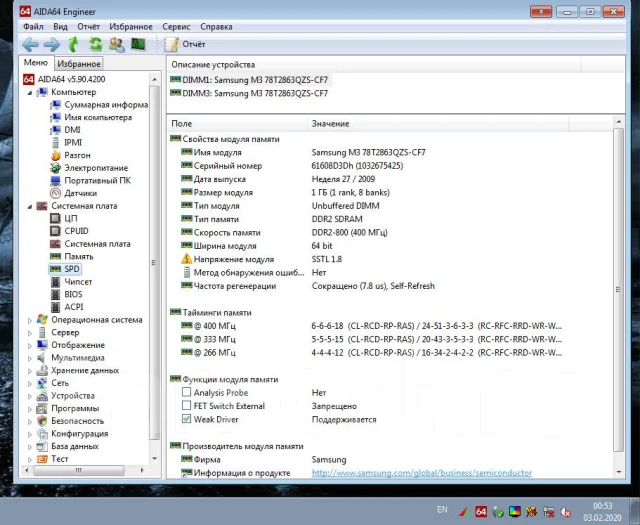
Task: Open the Избранное menu in the menu bar
Action: [x=131, y=27]
